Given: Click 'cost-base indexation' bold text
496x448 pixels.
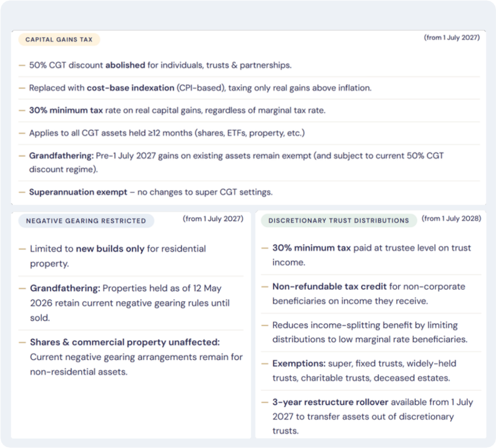Looking at the screenshot, I should point(131,88).
